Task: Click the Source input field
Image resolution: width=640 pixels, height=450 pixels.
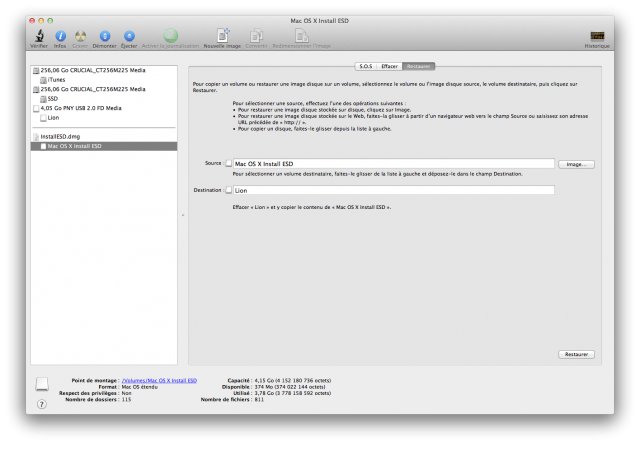Action: pyautogui.click(x=393, y=164)
